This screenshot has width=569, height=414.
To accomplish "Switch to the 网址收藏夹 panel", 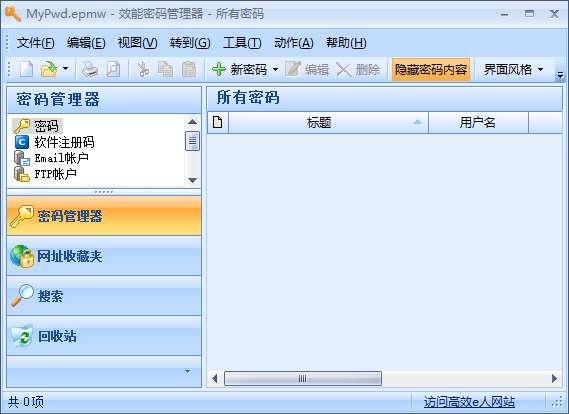I will coord(104,256).
